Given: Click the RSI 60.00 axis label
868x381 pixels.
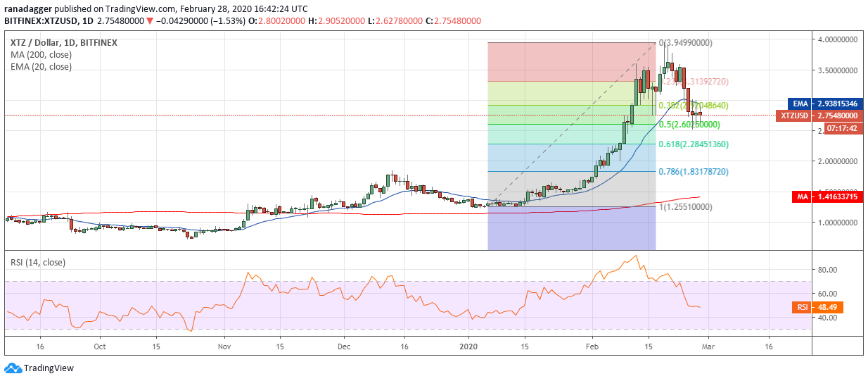Looking at the screenshot, I should [x=827, y=294].
